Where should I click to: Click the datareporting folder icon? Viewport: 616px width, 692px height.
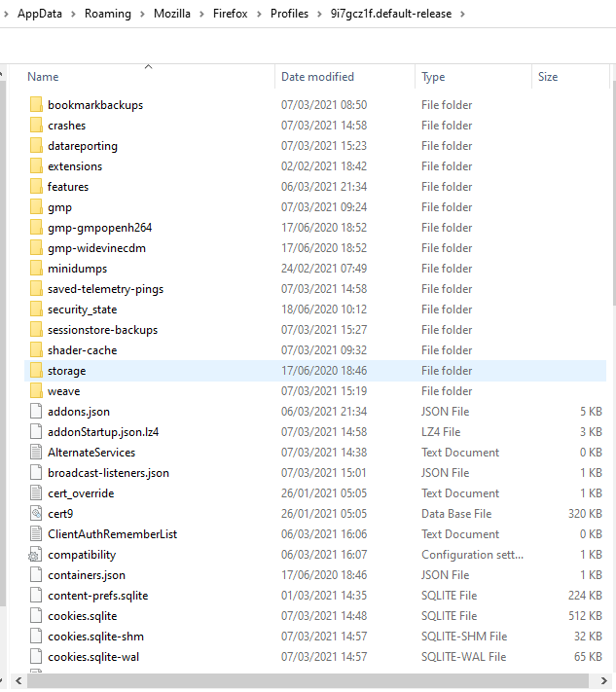(x=36, y=146)
